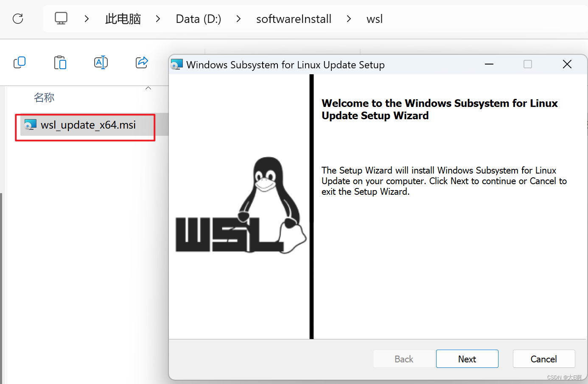
Task: Navigate to Data (D:) in the breadcrumb
Action: tap(199, 19)
